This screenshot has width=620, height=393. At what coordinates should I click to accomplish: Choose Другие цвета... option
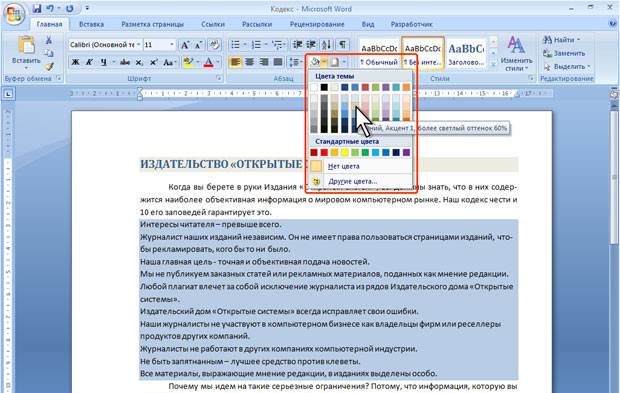pos(360,181)
